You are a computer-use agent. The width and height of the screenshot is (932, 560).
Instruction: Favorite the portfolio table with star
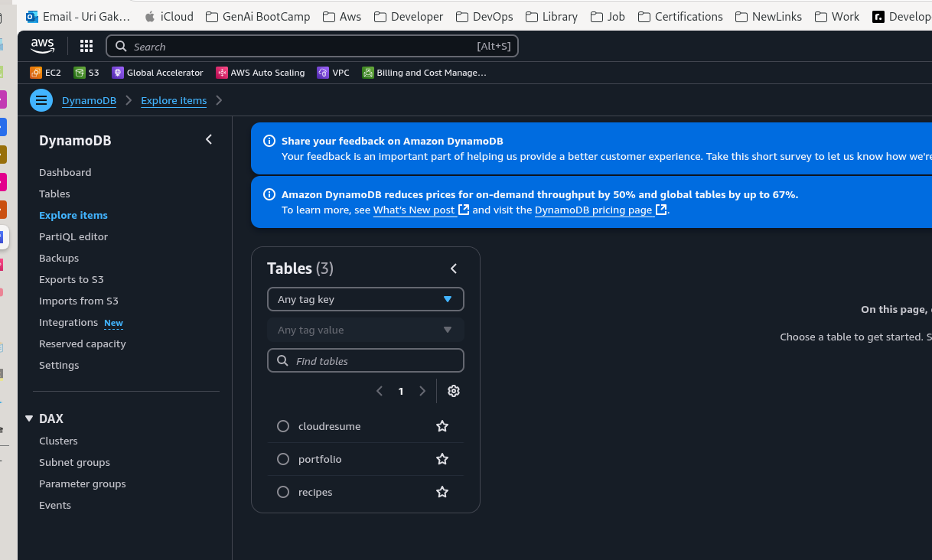pyautogui.click(x=442, y=459)
